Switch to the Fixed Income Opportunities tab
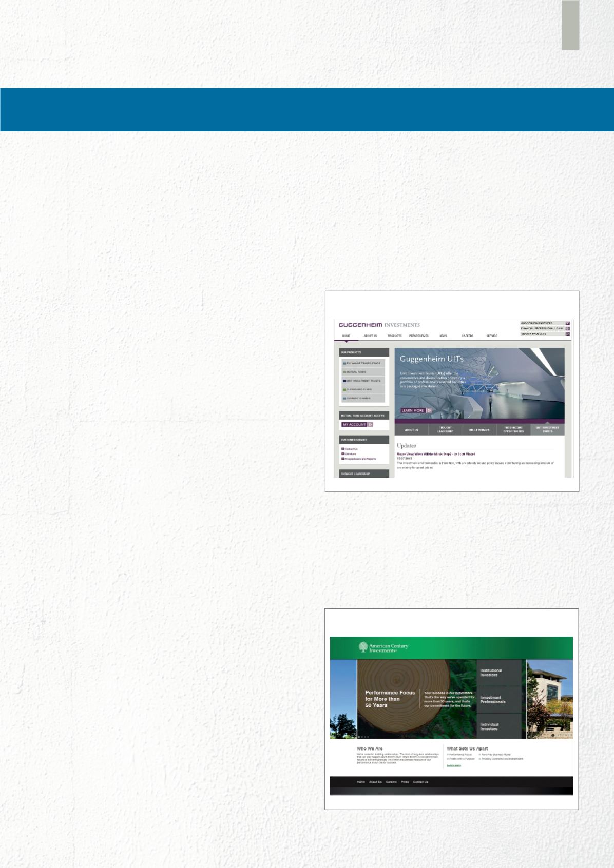 click(x=513, y=430)
